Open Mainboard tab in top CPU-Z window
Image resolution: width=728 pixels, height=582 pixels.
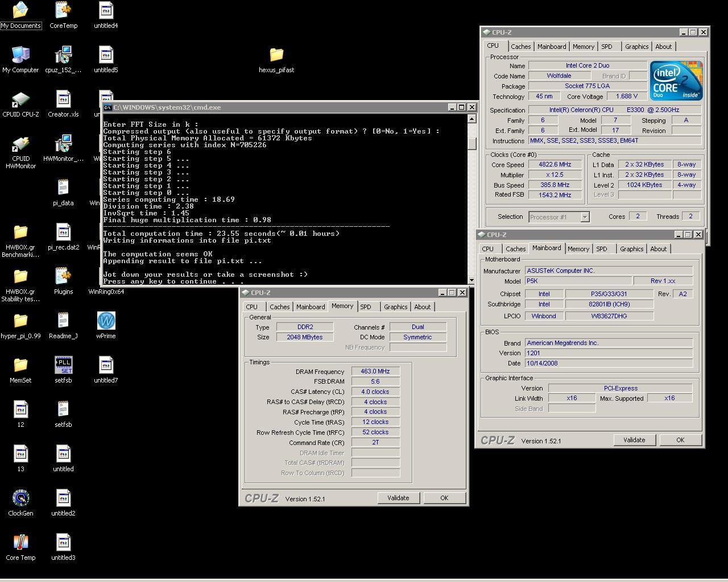pos(552,47)
